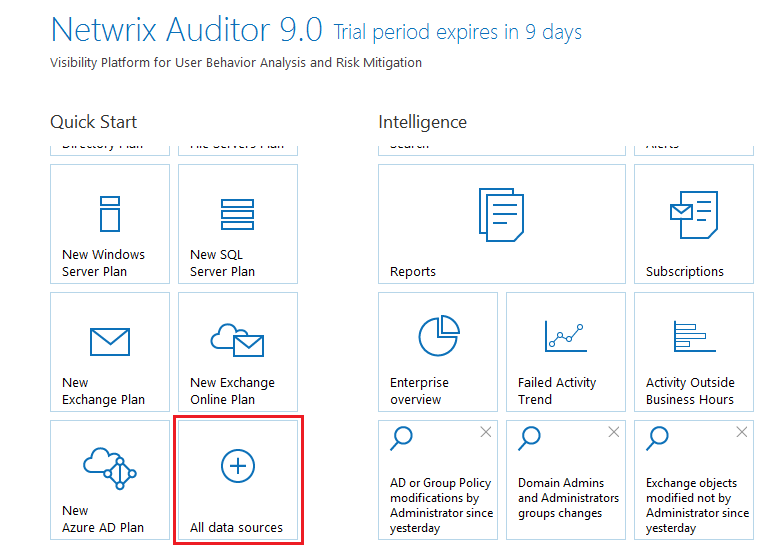The height and width of the screenshot is (548, 761).
Task: Click the Intelligence heading
Action: click(422, 122)
